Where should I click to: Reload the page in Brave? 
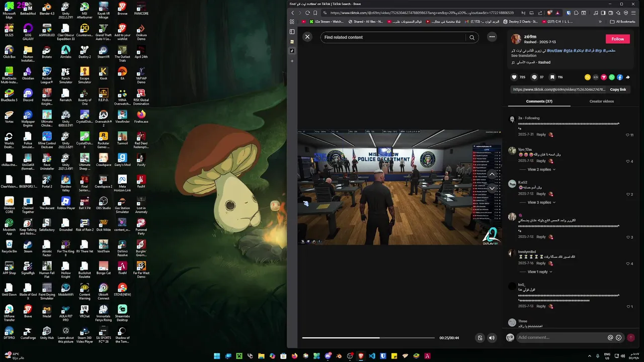pos(307,13)
